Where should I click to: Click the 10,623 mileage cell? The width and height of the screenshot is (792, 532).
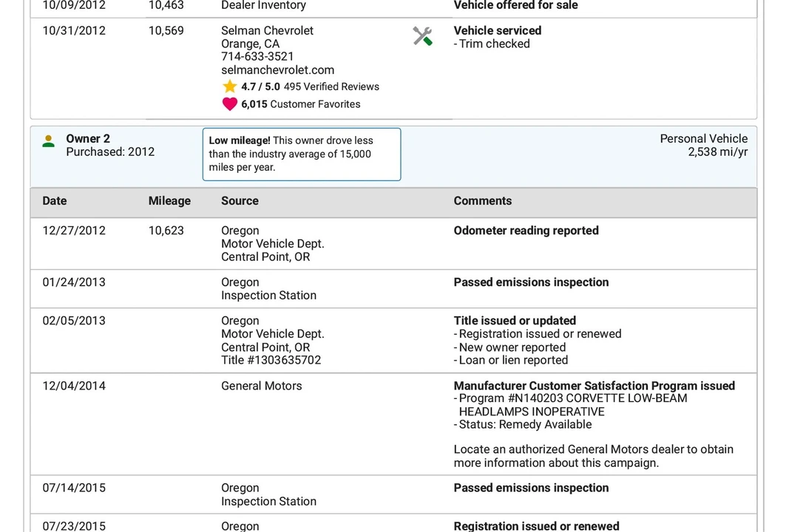(x=166, y=231)
